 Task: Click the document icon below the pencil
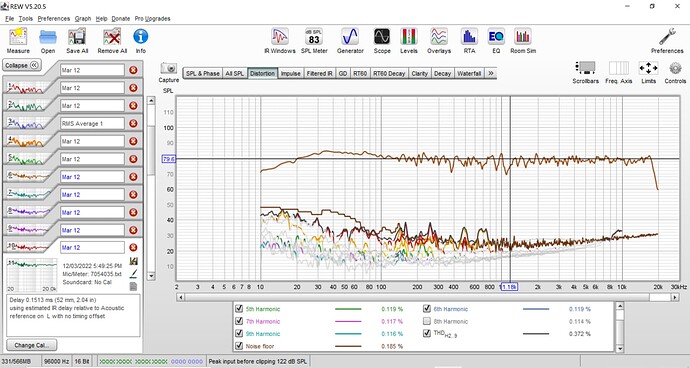[133, 286]
